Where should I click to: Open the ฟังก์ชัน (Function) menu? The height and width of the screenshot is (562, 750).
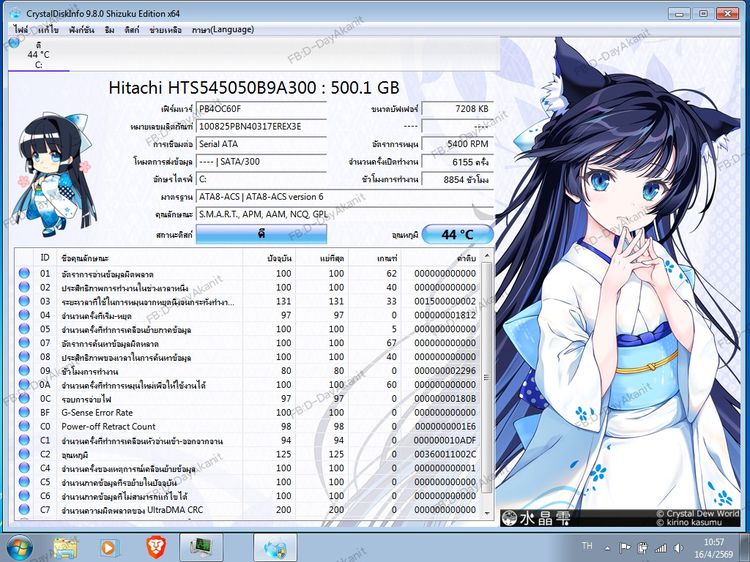(81, 30)
